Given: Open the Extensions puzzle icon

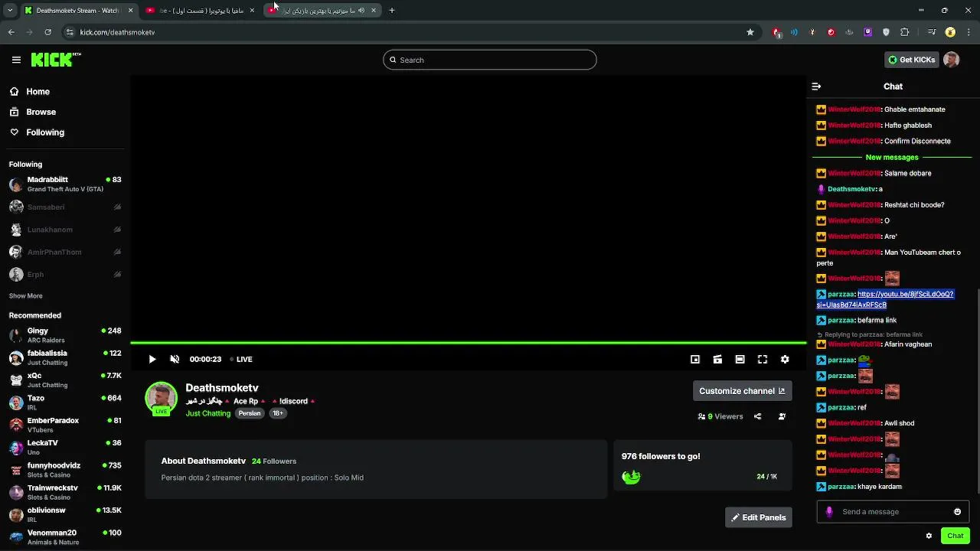Looking at the screenshot, I should click(905, 32).
